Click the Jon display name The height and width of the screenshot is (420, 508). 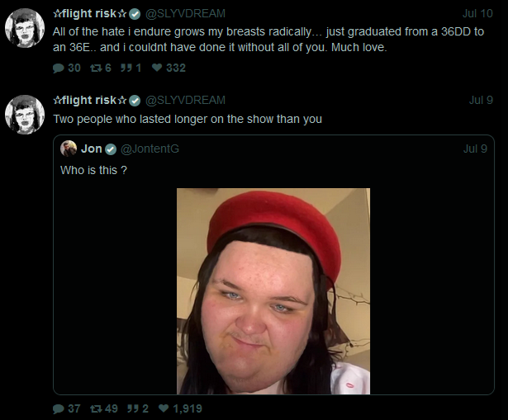(92, 149)
